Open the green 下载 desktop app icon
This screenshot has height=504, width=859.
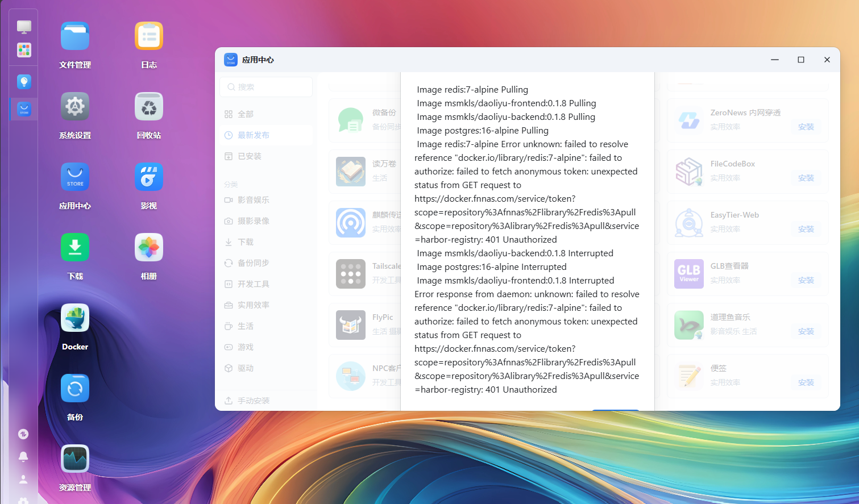75,248
